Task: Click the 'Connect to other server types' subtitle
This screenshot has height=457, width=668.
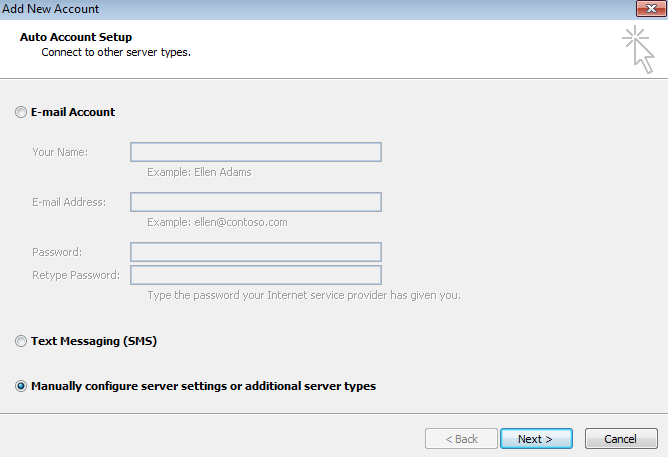Action: 116,52
